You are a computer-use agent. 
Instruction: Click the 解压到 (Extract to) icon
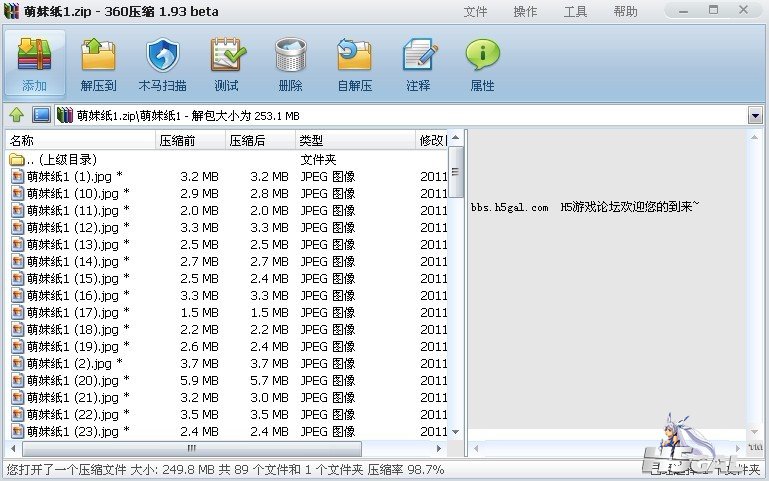[x=98, y=64]
